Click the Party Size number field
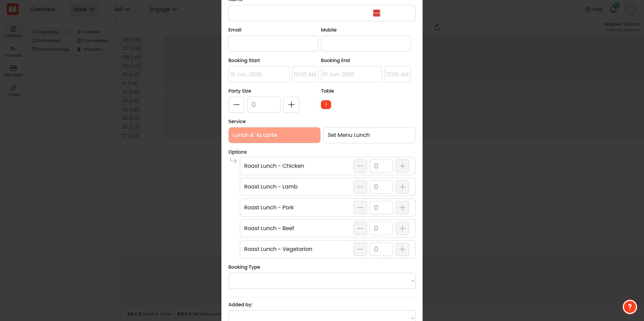Image resolution: width=644 pixels, height=321 pixels. pos(264,105)
